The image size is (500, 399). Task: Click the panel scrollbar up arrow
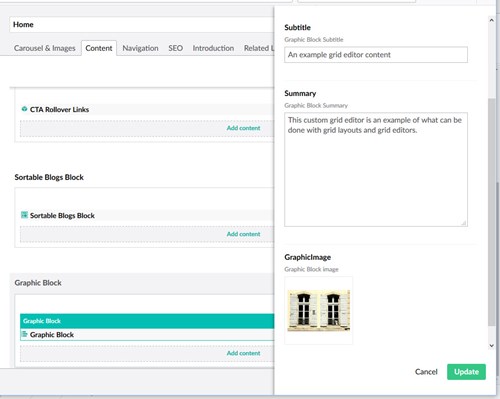[x=491, y=20]
